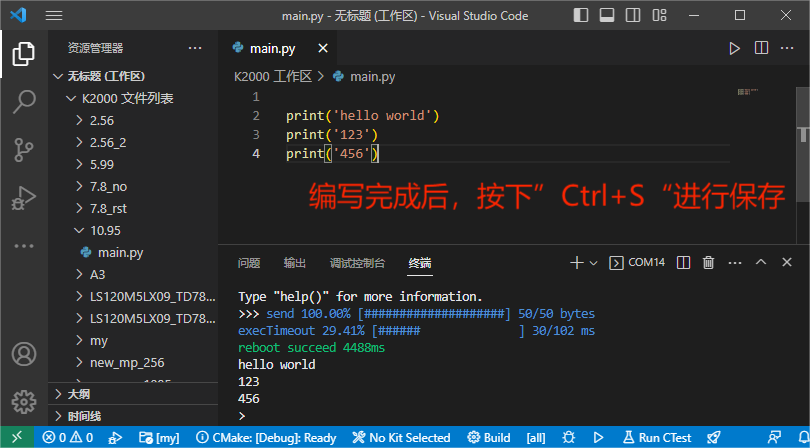Click the CMake launch play icon in status bar

[598, 438]
